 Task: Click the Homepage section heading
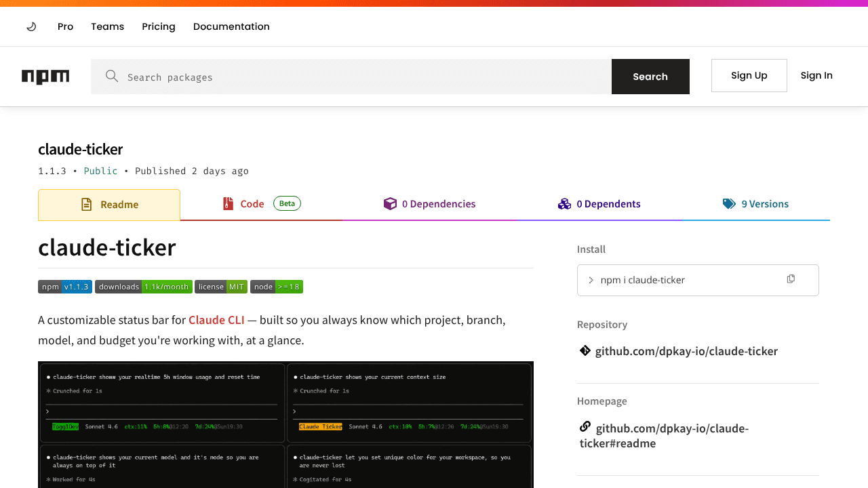[x=602, y=401]
